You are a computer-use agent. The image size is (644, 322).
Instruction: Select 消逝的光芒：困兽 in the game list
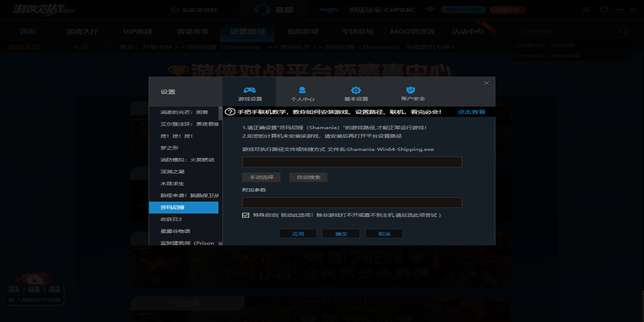[x=184, y=112]
